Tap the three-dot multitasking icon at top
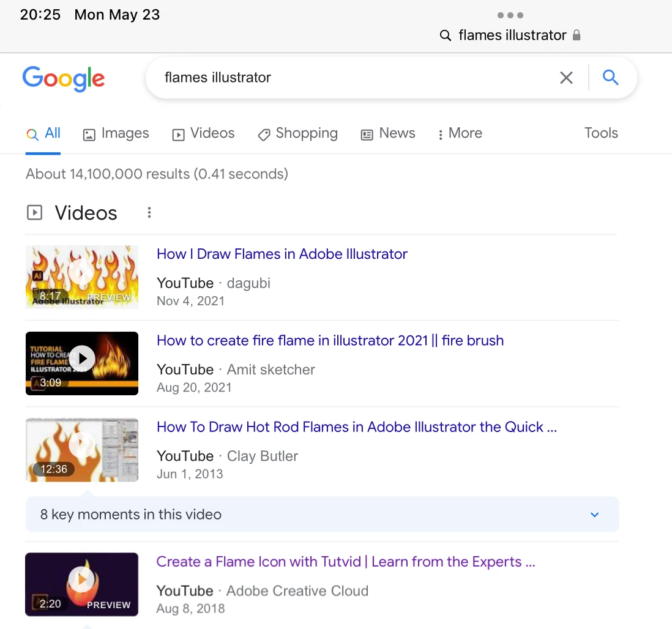The height and width of the screenshot is (629, 672). [510, 15]
